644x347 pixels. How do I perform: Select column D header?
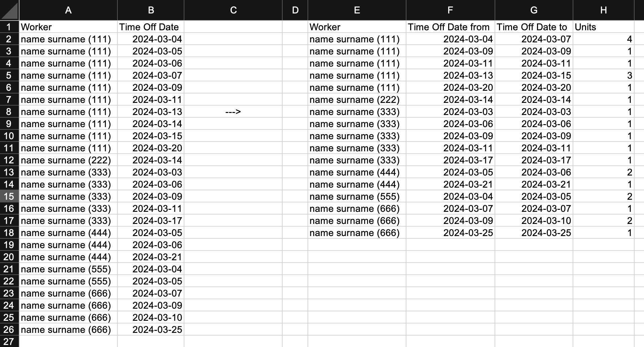click(x=295, y=10)
